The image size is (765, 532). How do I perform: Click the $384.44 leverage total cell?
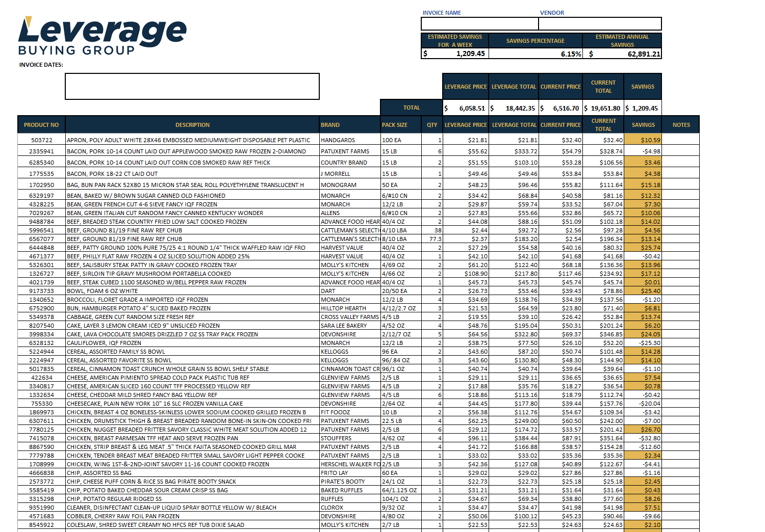(514, 438)
